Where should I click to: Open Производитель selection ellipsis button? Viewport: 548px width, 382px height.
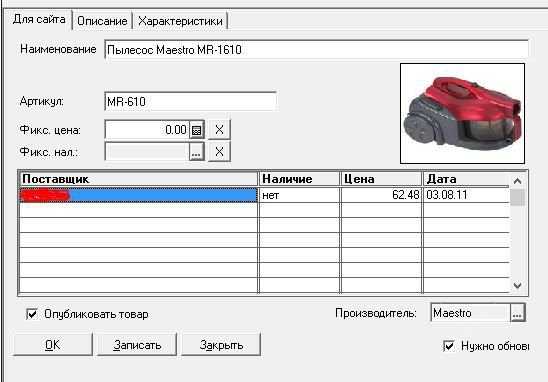tap(518, 313)
